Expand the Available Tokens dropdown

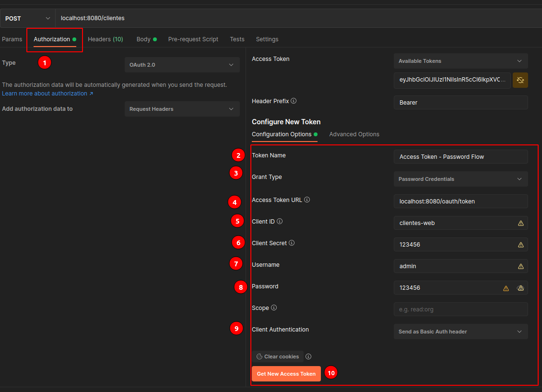460,61
